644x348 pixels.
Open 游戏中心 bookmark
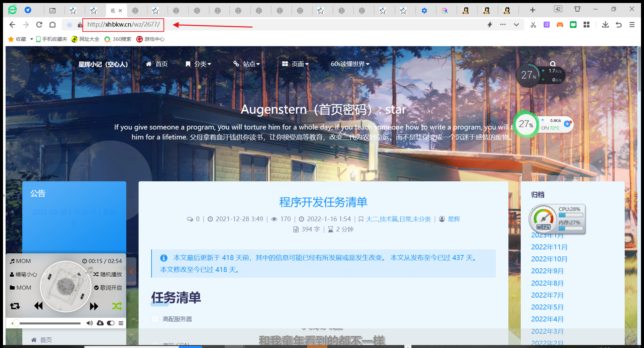point(151,39)
